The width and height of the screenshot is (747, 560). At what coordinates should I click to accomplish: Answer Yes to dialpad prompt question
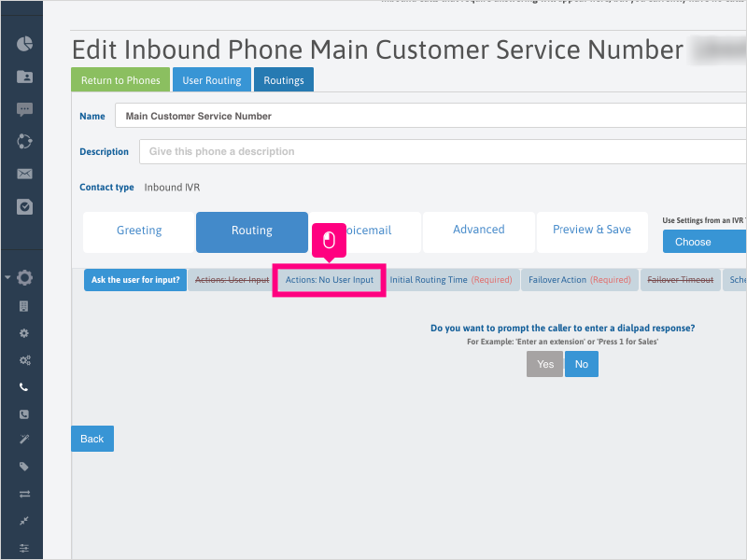click(x=545, y=364)
